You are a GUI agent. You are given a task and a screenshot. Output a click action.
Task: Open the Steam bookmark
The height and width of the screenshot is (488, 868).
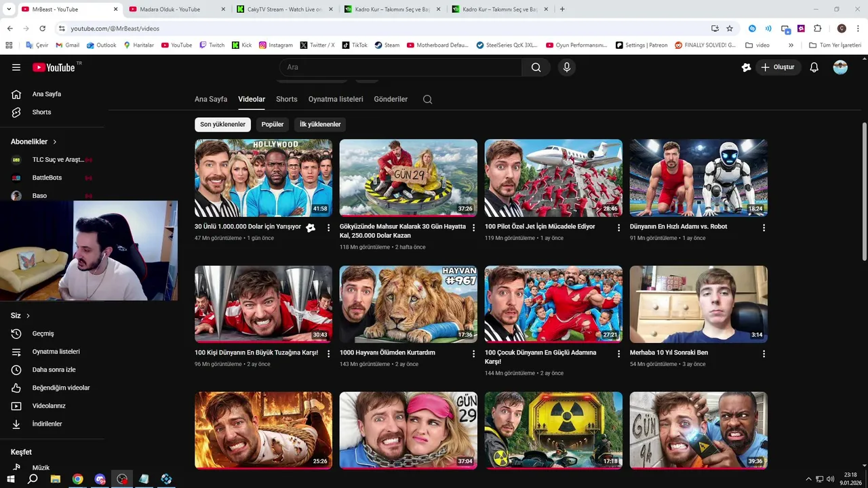point(387,45)
